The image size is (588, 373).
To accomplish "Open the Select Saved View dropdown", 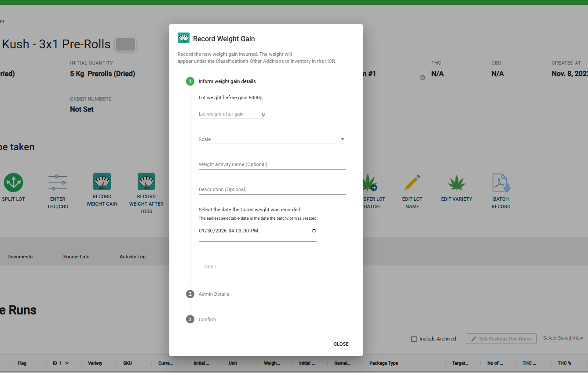I will (565, 338).
